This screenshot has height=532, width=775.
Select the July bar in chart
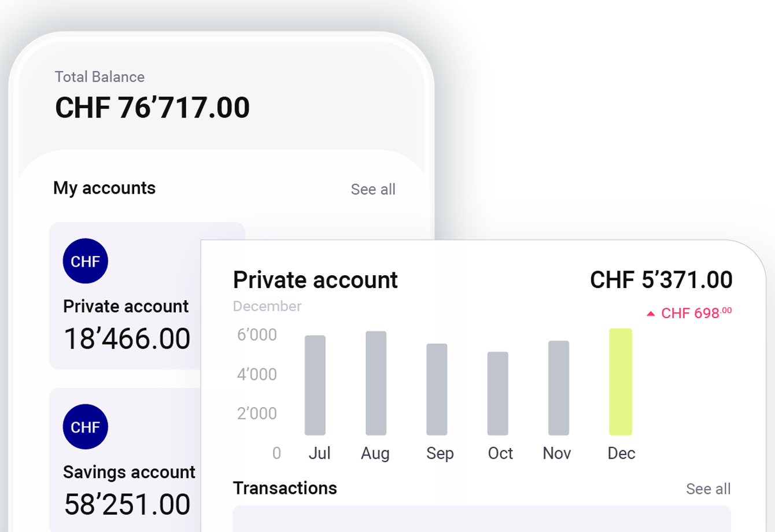tap(315, 385)
